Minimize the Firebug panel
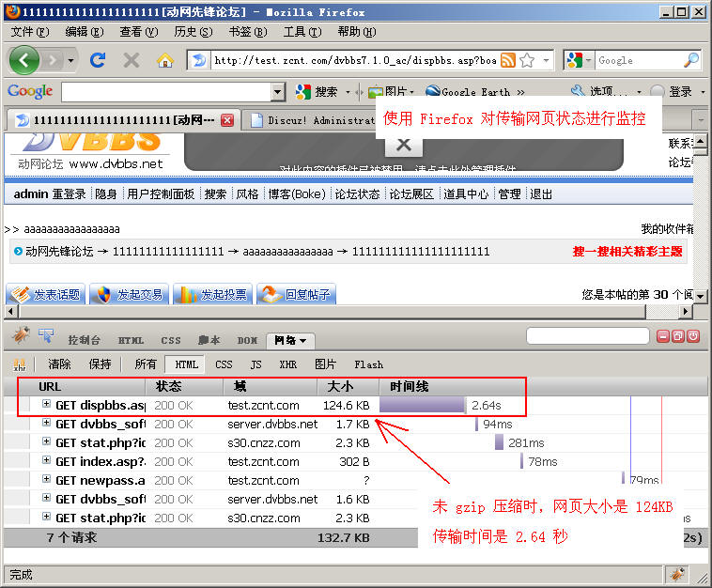 [x=663, y=336]
